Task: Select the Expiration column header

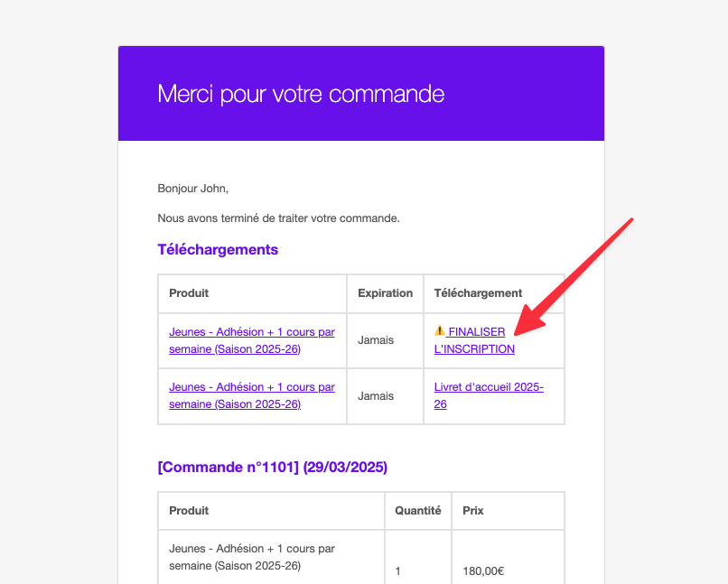Action: (x=385, y=293)
